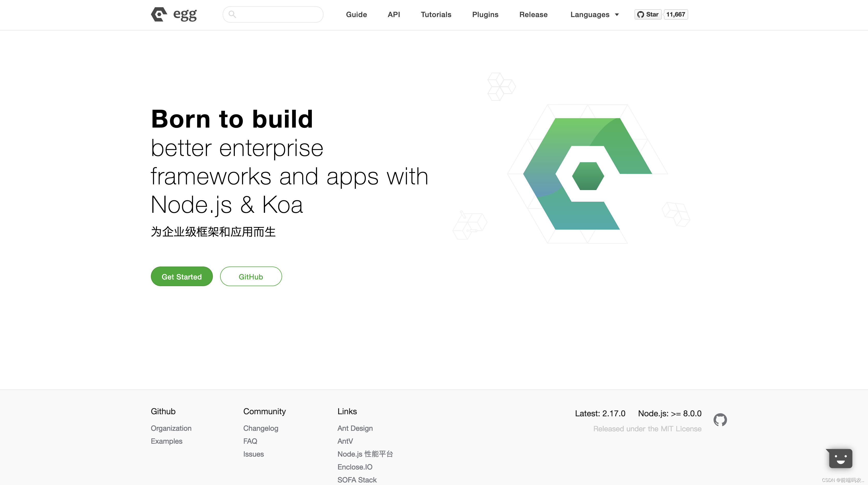Open the smiley chat widget icon
The width and height of the screenshot is (868, 485).
pyautogui.click(x=840, y=458)
